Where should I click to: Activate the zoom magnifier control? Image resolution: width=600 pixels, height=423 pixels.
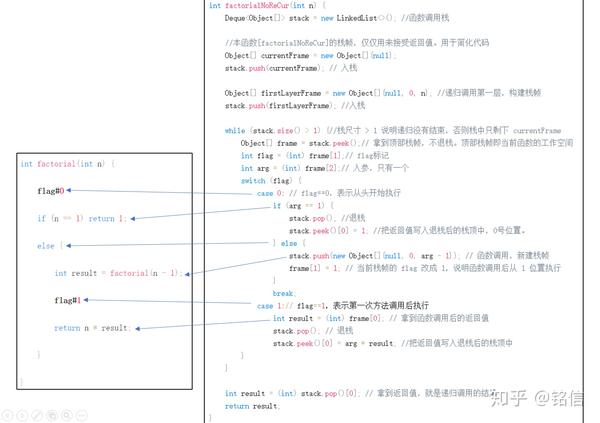click(67, 415)
